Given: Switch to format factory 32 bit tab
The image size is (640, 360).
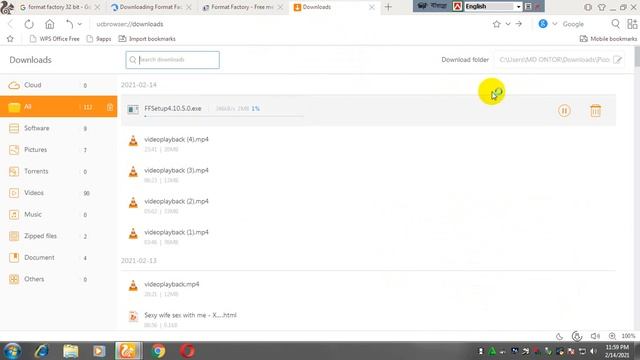Looking at the screenshot, I should click(59, 7).
